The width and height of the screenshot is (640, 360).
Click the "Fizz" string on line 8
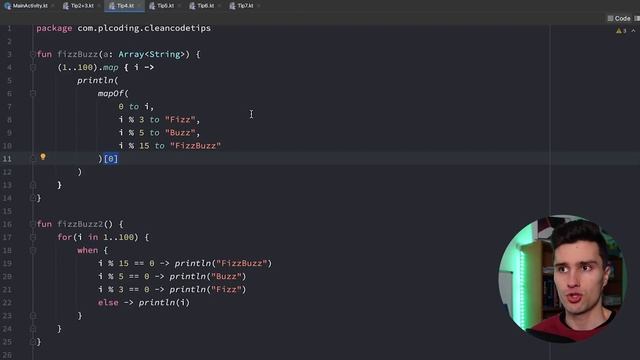click(180, 120)
